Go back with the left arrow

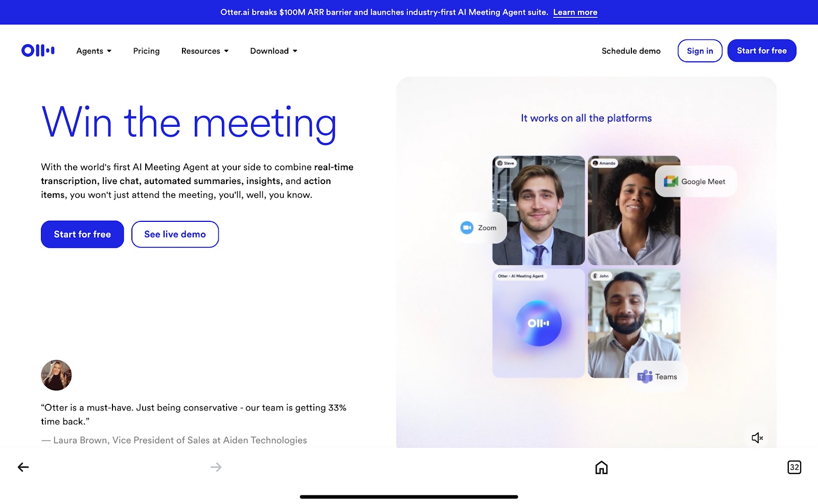(x=23, y=467)
